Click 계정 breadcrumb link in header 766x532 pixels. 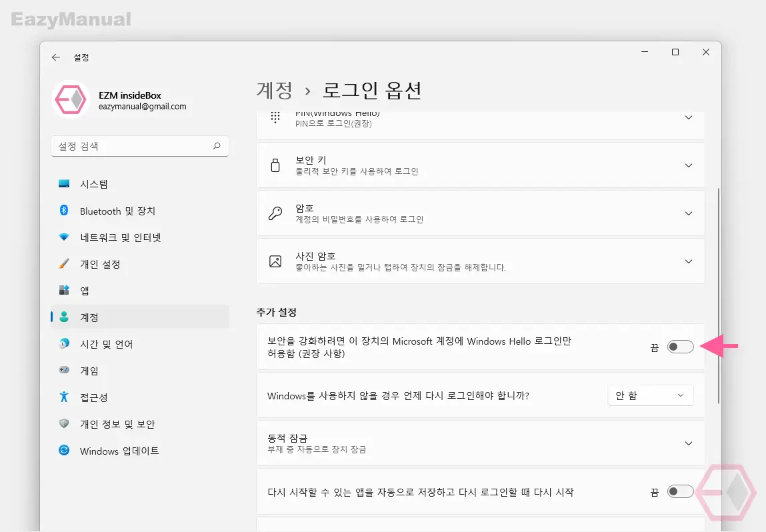tap(275, 90)
